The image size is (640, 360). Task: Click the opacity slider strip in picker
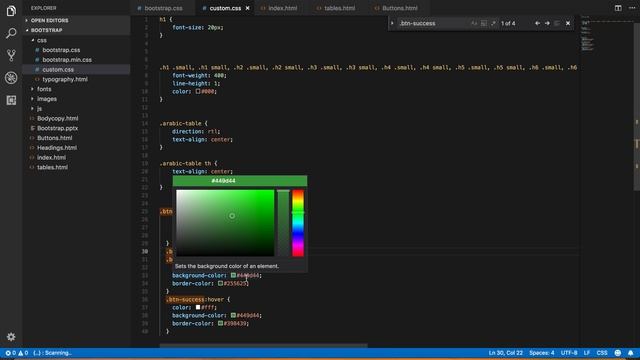[x=283, y=223]
